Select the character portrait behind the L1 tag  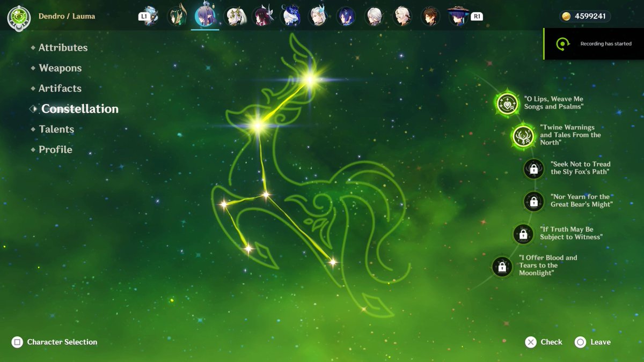[x=150, y=16]
